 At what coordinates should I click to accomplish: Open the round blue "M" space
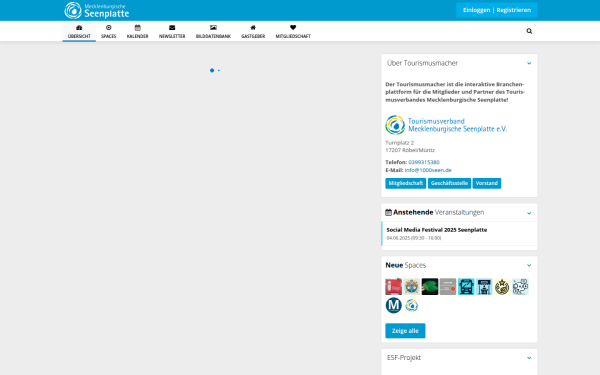coord(393,305)
